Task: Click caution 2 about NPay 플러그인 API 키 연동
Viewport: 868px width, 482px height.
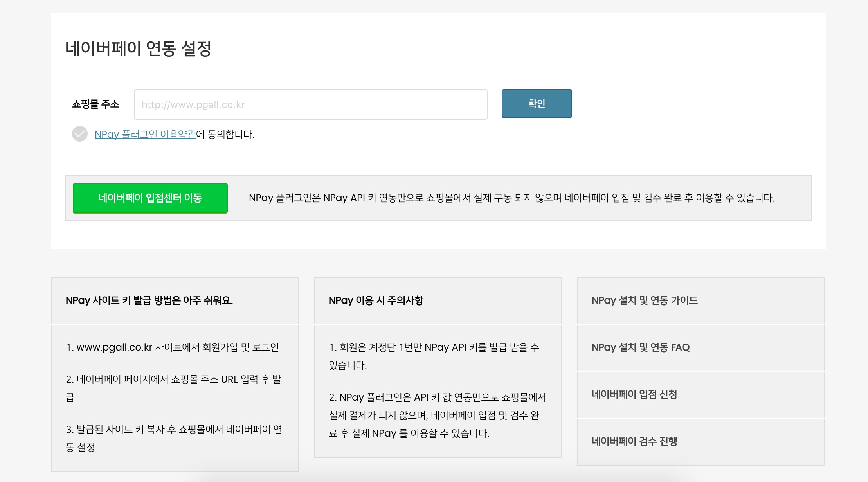Action: (438, 415)
